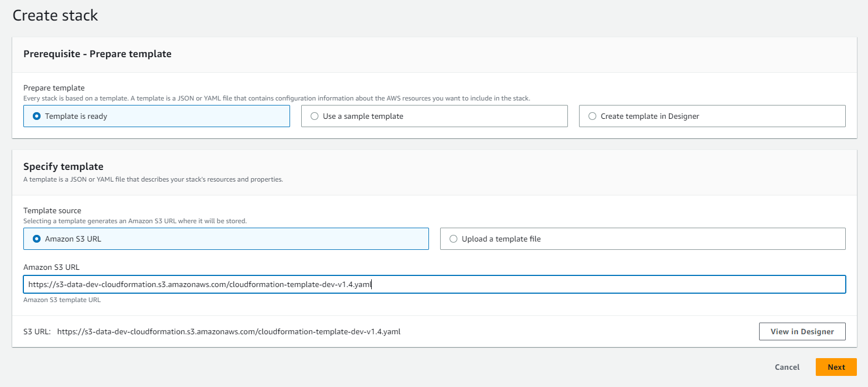Viewport: 868px width, 387px height.
Task: Choose "Use a sample template" option
Action: [315, 116]
